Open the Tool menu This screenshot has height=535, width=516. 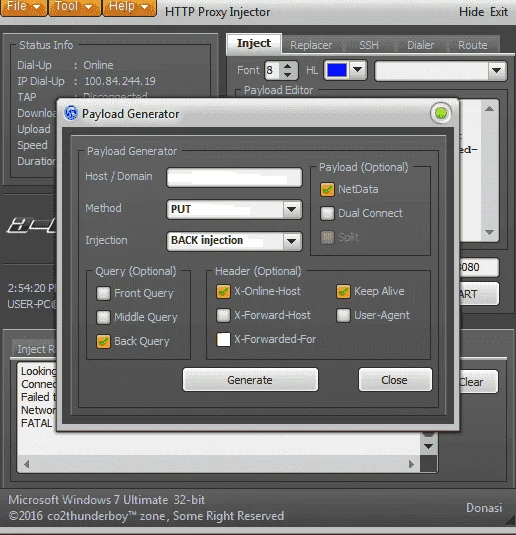click(74, 7)
